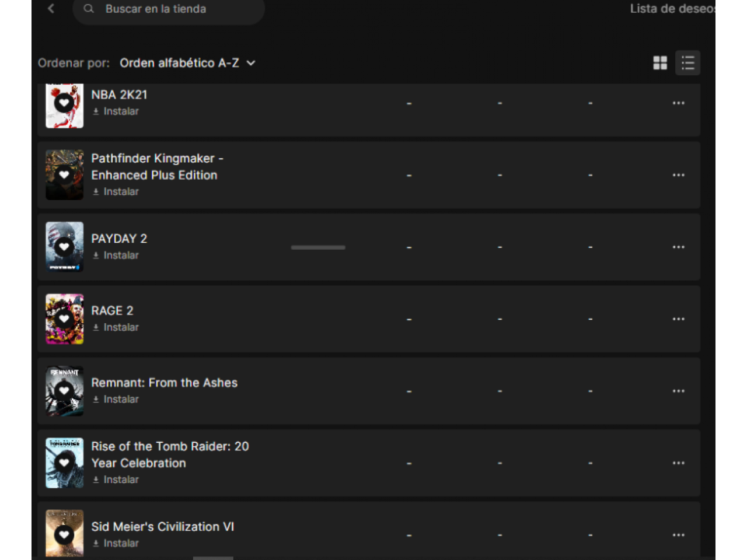747x560 pixels.
Task: Install Rise of the Tomb Raider
Action: pyautogui.click(x=116, y=480)
